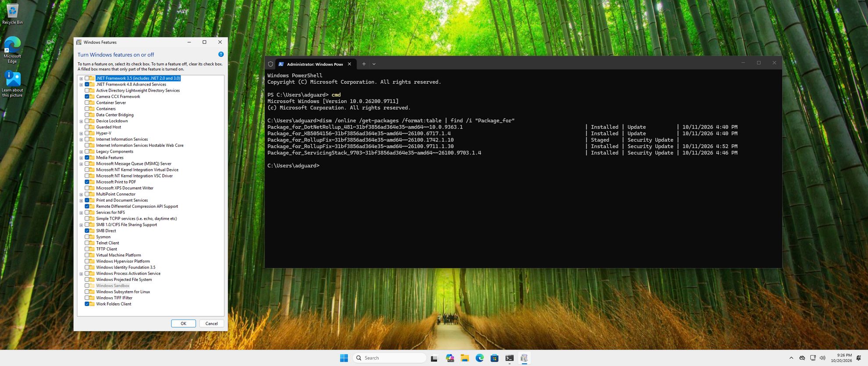The height and width of the screenshot is (366, 868).
Task: Enable the Telnet Client checkbox
Action: [x=87, y=243]
